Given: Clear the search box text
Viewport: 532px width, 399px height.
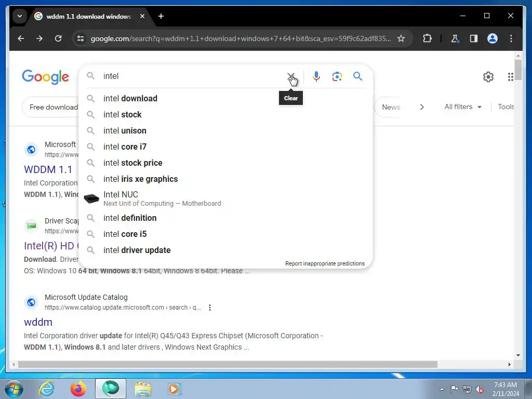Looking at the screenshot, I should (291, 76).
